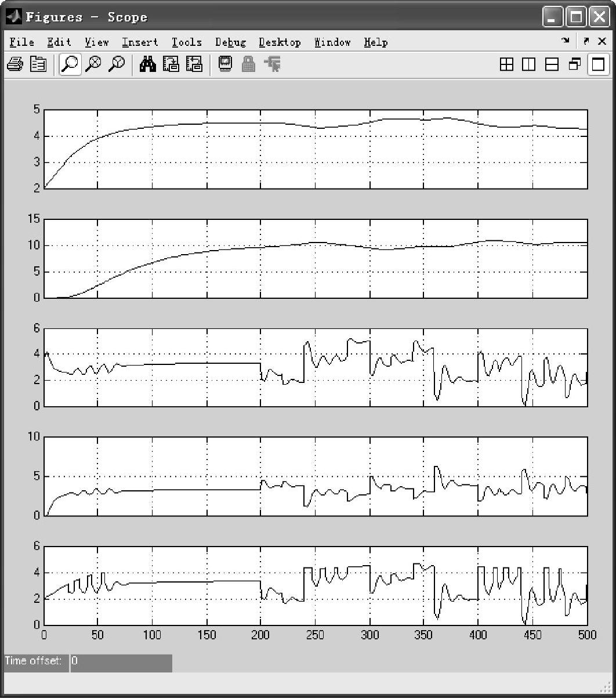Click the 'Time offset:' label
This screenshot has width=616, height=698.
point(34,661)
